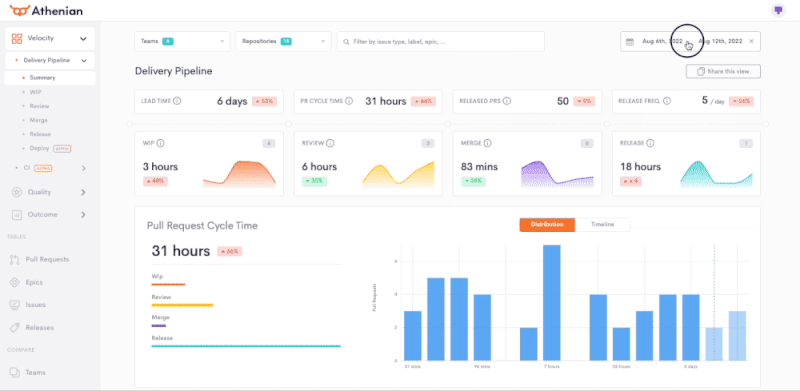Click the yellow Review duration bar
Screen dimensions: 800x391
tap(182, 305)
